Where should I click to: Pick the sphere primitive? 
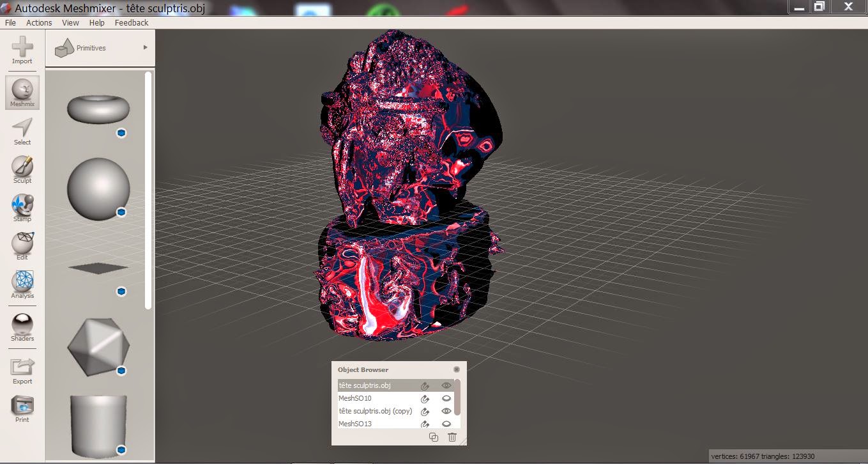pos(98,189)
